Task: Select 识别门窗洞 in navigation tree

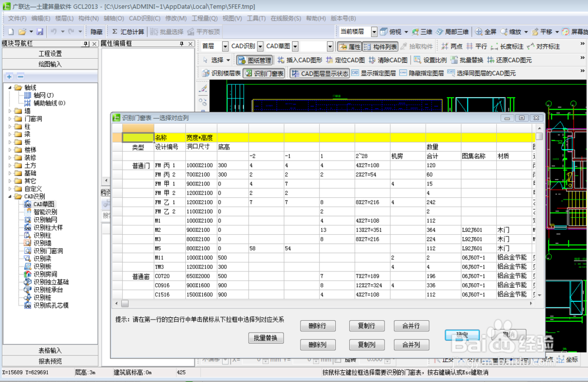Action: click(x=48, y=251)
